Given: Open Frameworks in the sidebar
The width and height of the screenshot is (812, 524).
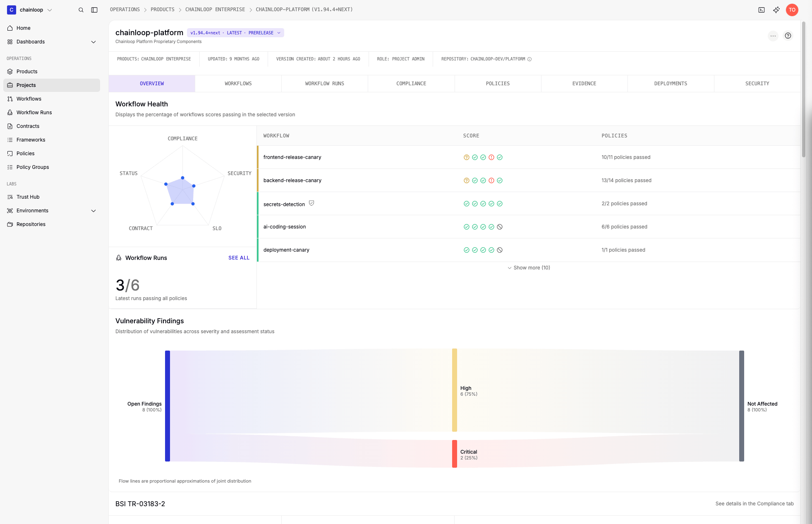Looking at the screenshot, I should [52, 140].
